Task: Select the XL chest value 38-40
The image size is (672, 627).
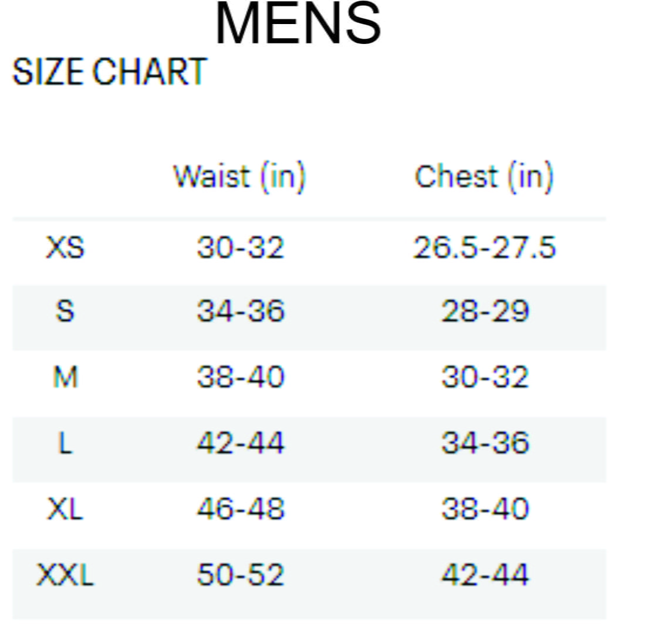Action: 485,509
